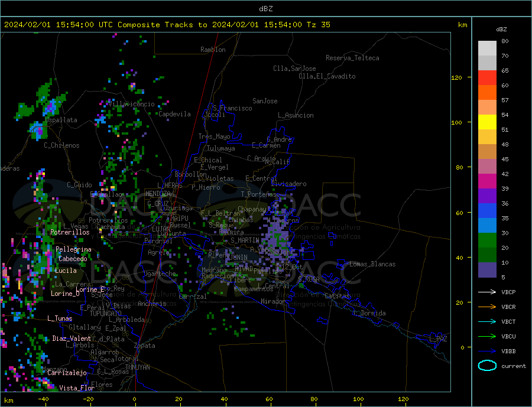Click the 'Tres_Mayo' map label
Image resolution: width=532 pixels, height=407 pixels.
coord(215,136)
